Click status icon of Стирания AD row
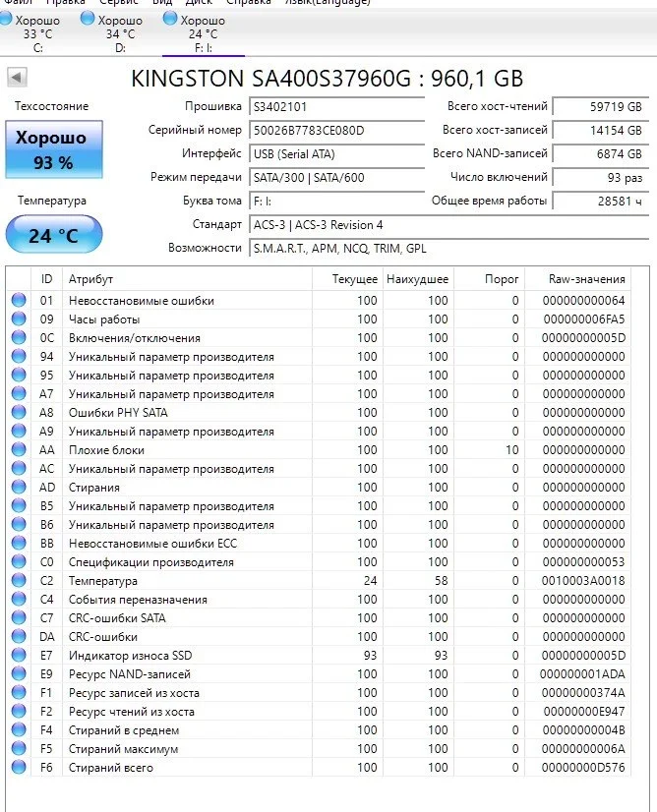 tap(19, 487)
